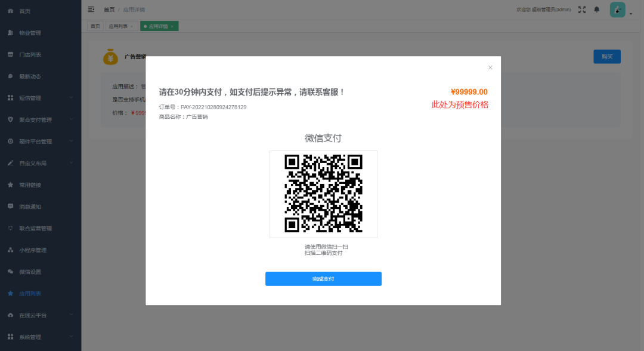Click the 短信管理 grid icon

click(10, 98)
